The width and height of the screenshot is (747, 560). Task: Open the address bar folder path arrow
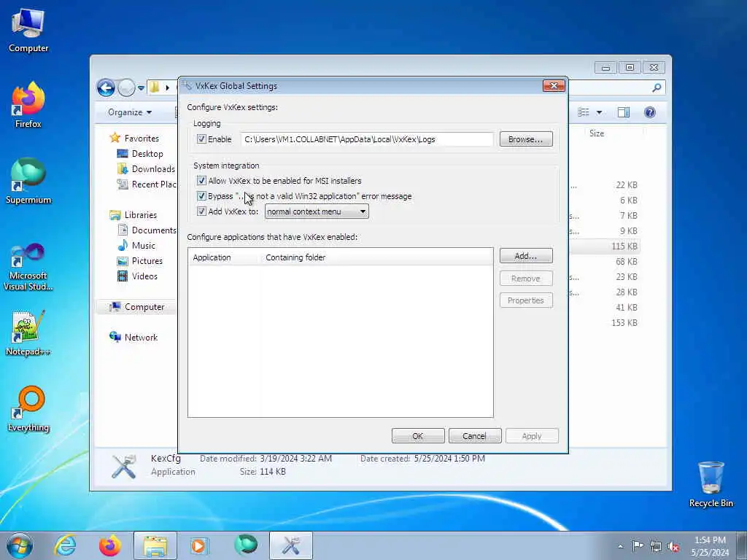pos(167,87)
